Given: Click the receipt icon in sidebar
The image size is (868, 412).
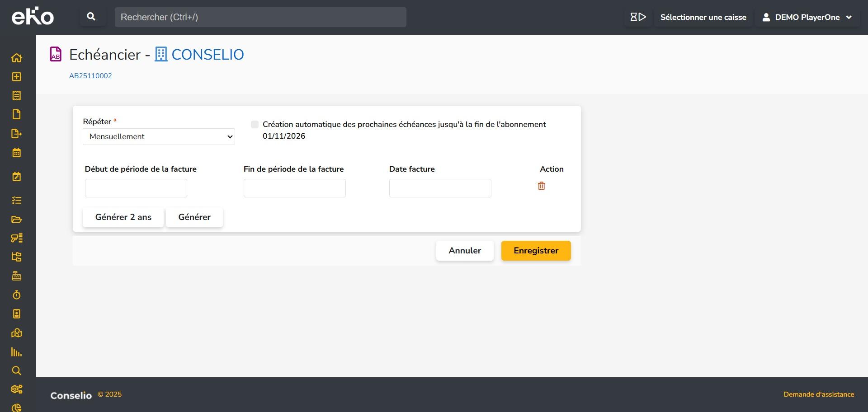Looking at the screenshot, I should tap(16, 96).
